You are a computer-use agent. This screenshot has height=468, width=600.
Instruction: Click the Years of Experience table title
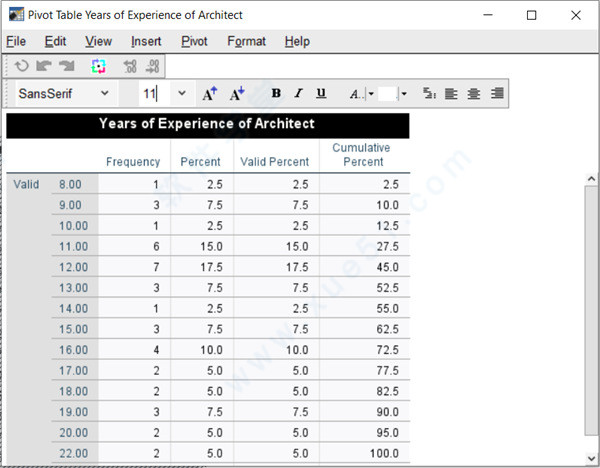click(x=207, y=124)
